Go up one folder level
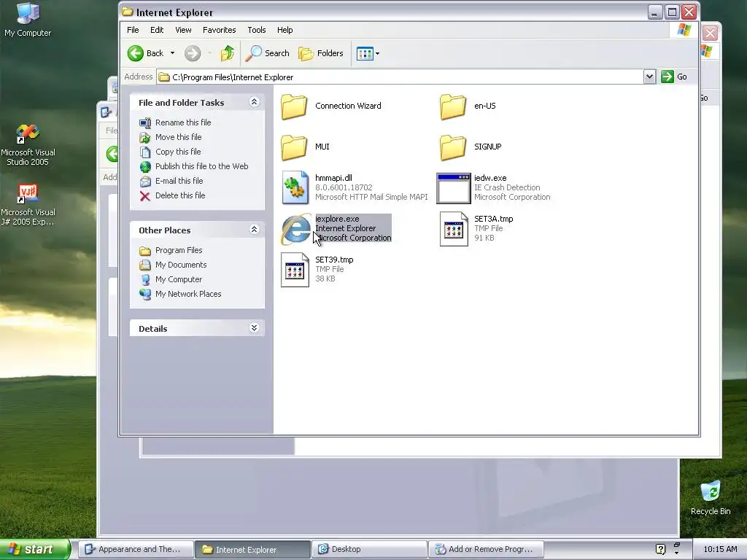The width and height of the screenshot is (747, 560). (x=228, y=53)
